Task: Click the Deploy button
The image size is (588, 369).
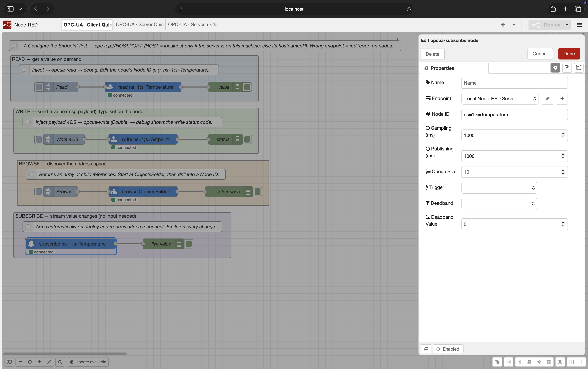Action: [x=546, y=25]
